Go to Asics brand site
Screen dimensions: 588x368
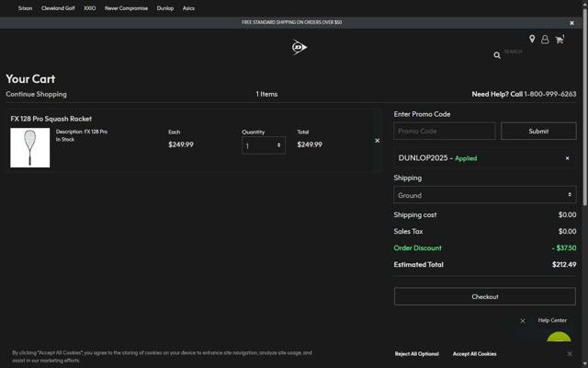tap(188, 8)
